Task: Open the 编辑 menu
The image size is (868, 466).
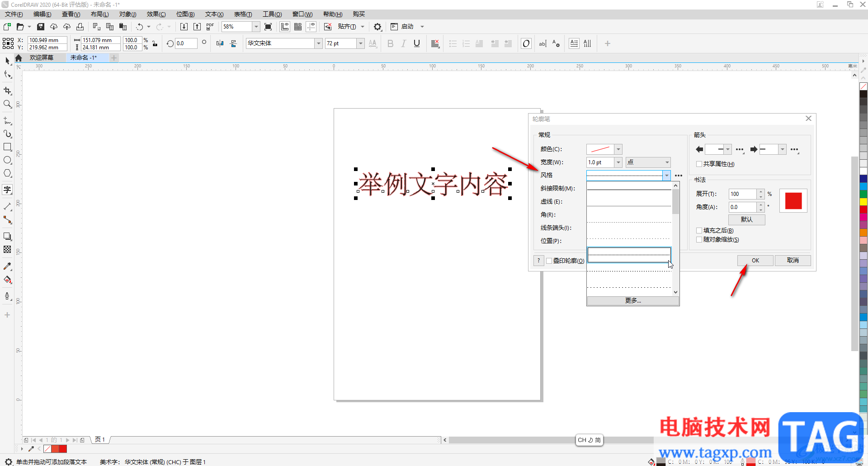Action: tap(42, 14)
